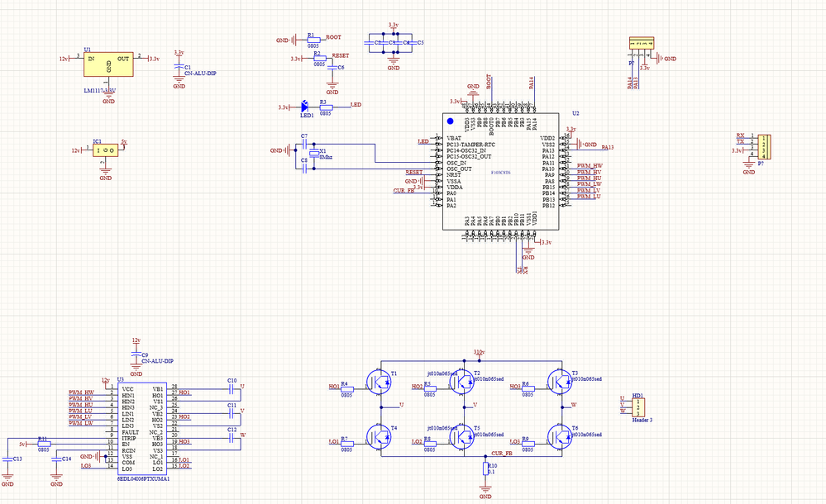Image resolution: width=826 pixels, height=504 pixels.
Task: Click the CUR_FB label near R10
Action: click(x=502, y=453)
